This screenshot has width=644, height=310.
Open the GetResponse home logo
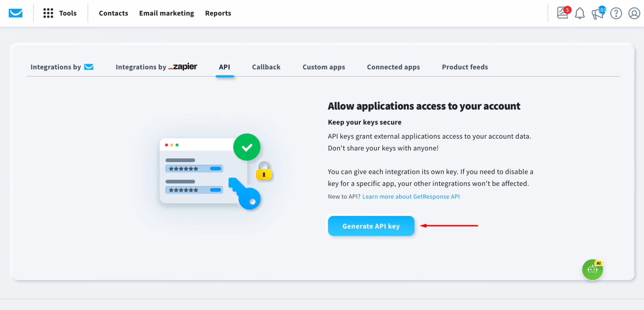15,13
